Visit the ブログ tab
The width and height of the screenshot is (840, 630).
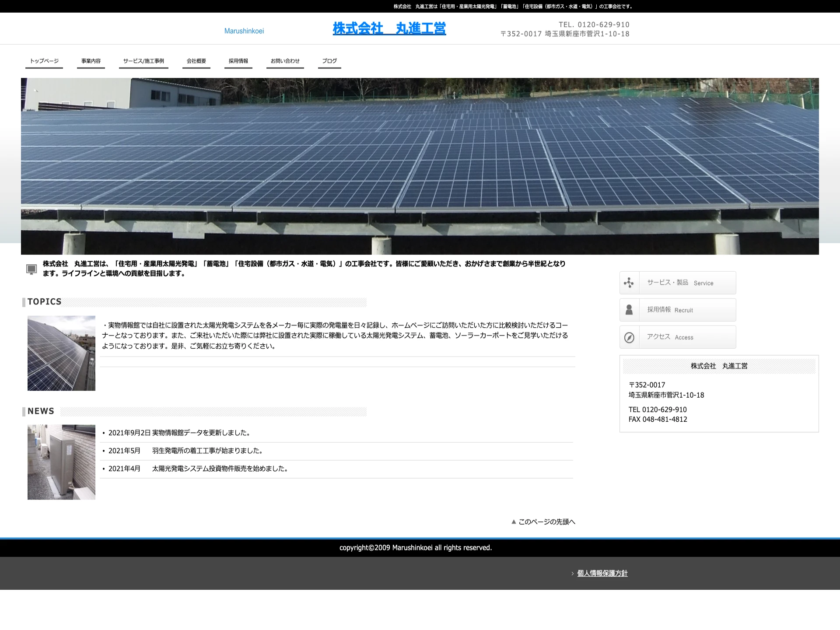[x=329, y=61]
